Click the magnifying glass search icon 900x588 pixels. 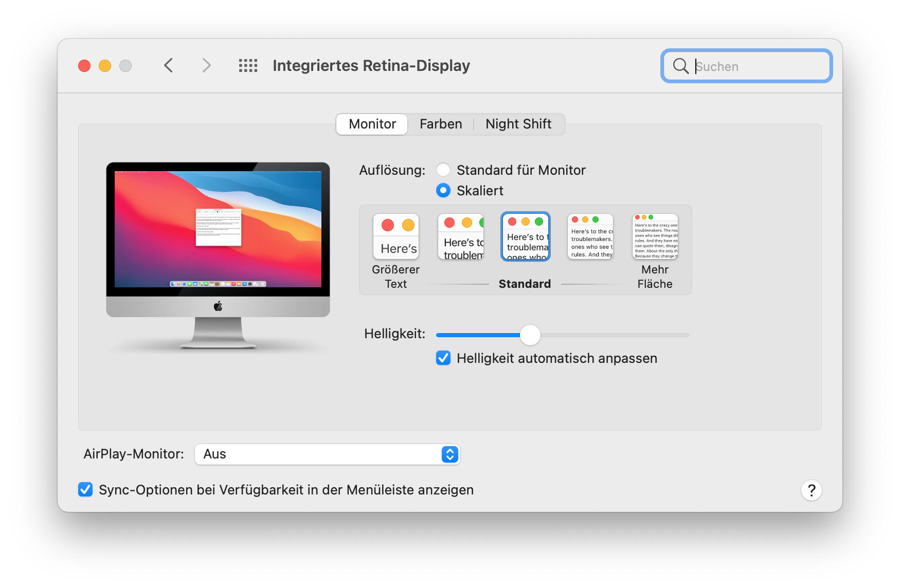(680, 66)
